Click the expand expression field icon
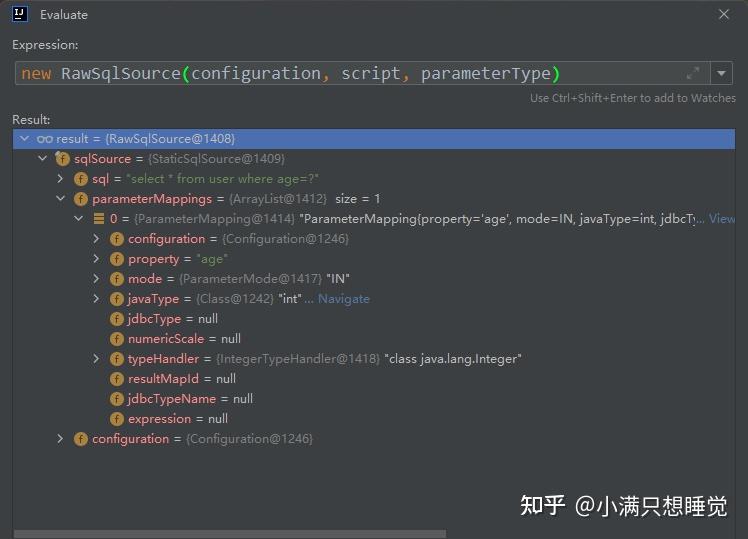The image size is (748, 539). (x=693, y=73)
